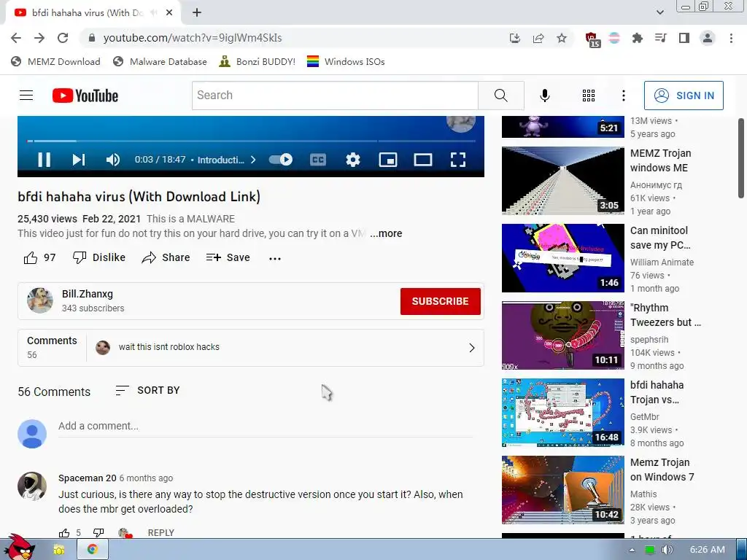The height and width of the screenshot is (560, 747).
Task: Like Spaceman 20's comment
Action: (x=64, y=533)
